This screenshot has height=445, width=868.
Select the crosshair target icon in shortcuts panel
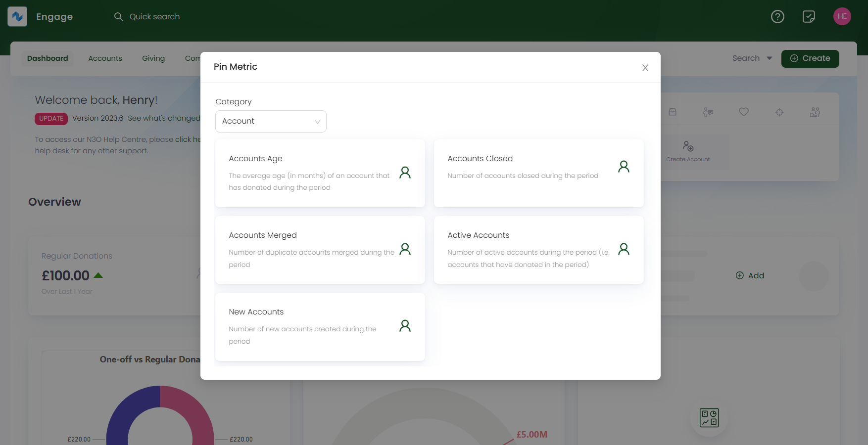click(779, 112)
